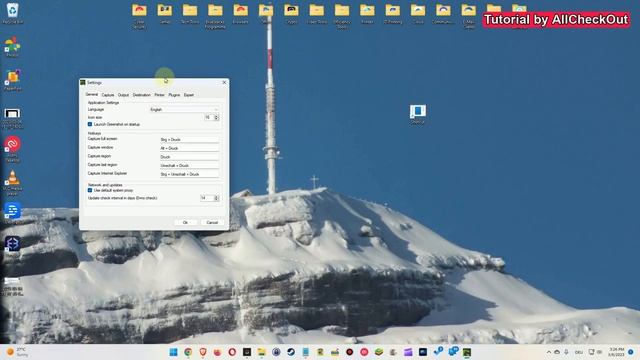Go to the Printer tab
This screenshot has height=360, width=640.
pos(159,95)
